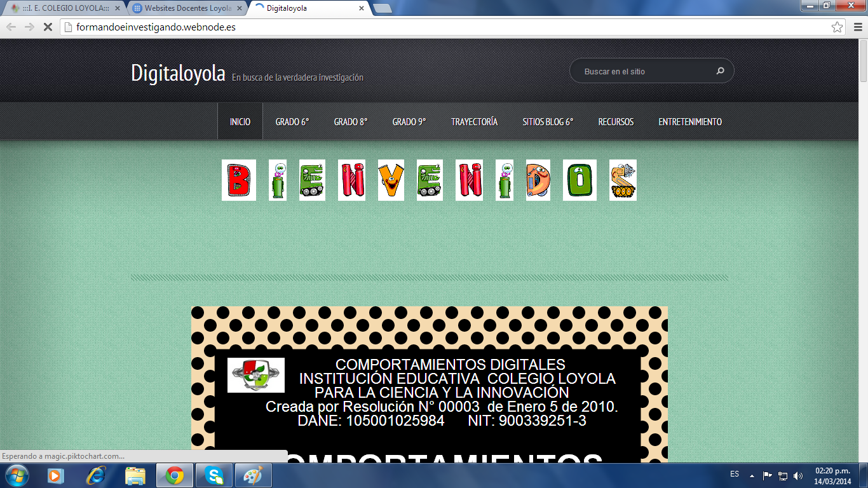868x488 pixels.
Task: Click the search magnifier icon
Action: pyautogui.click(x=720, y=71)
